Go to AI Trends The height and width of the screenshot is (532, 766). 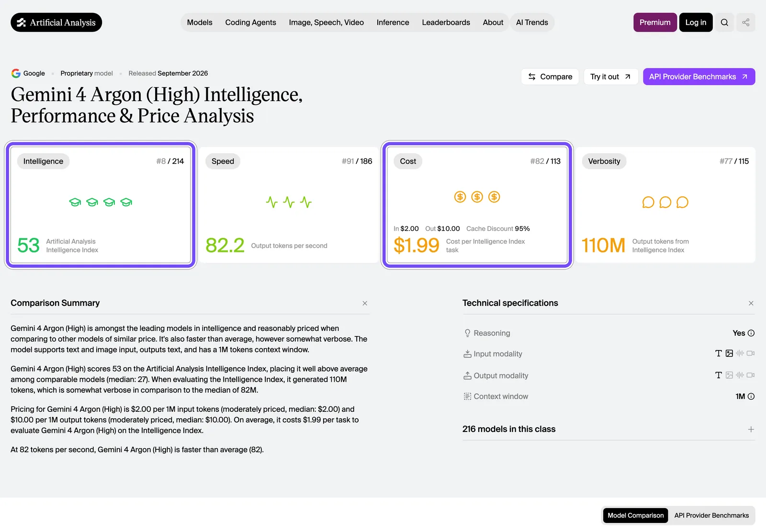[532, 23]
